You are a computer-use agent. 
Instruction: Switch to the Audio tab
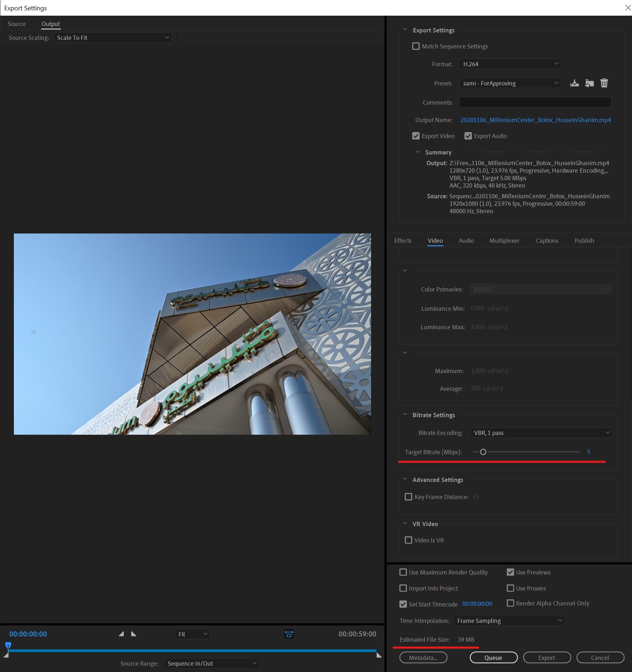coord(466,241)
